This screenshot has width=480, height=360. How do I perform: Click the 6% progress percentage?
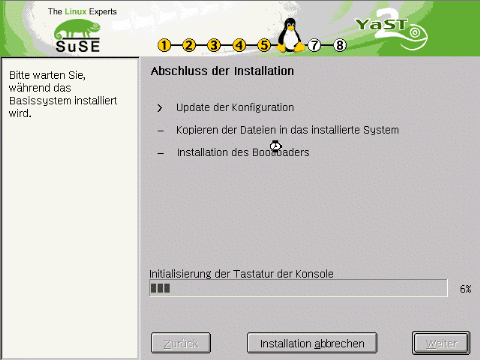coord(466,289)
